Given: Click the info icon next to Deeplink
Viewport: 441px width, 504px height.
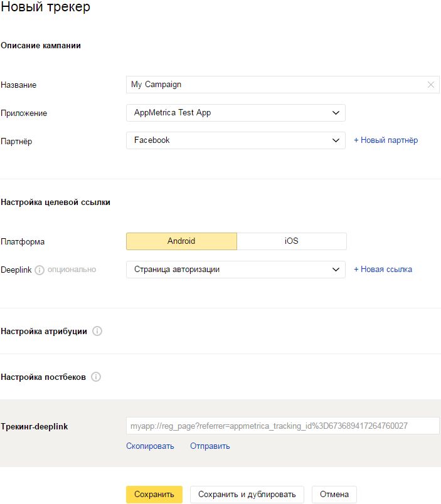Looking at the screenshot, I should click(40, 269).
